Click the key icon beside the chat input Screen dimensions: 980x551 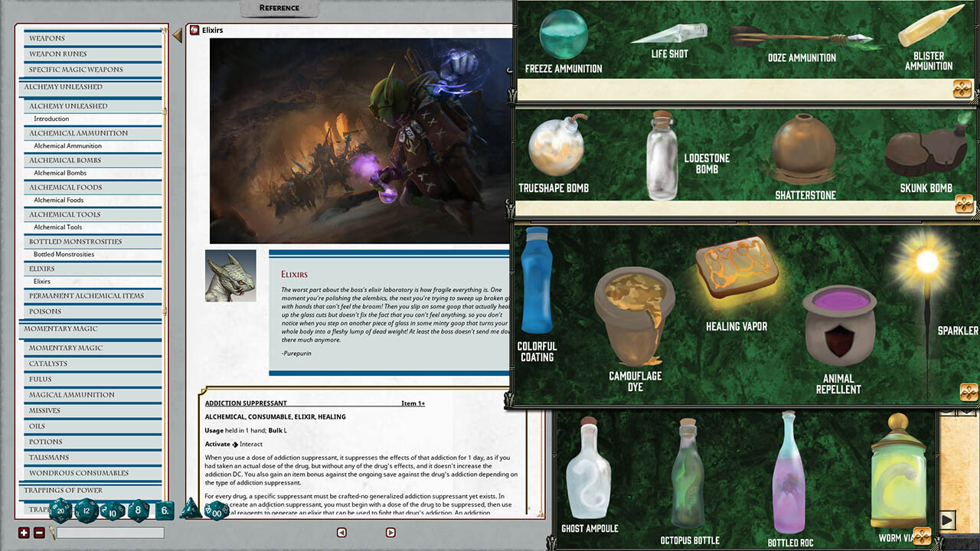[54, 532]
